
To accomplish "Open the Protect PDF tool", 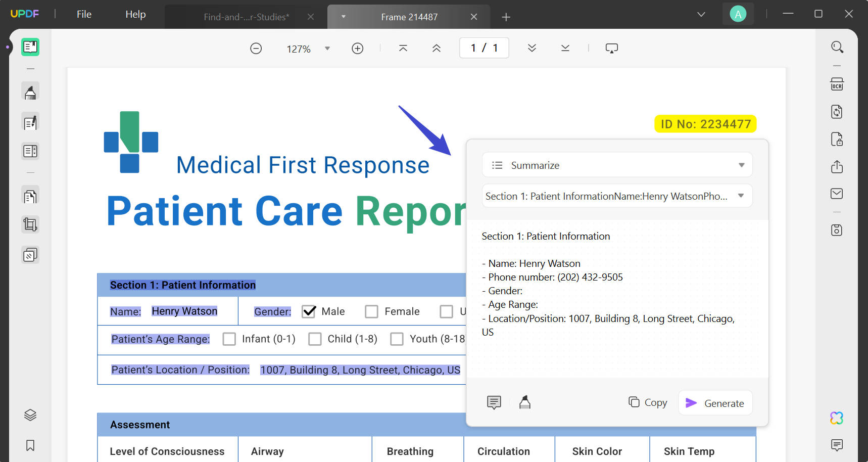I will 837,139.
